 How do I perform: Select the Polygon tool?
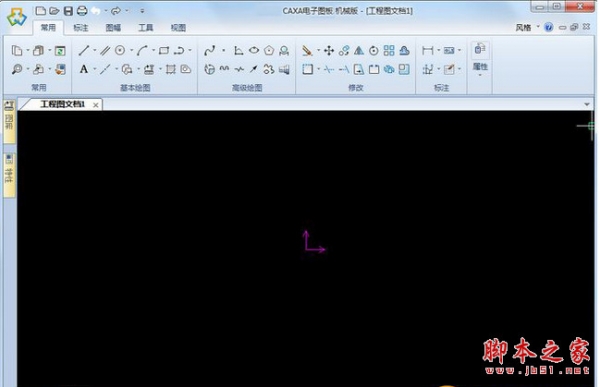coord(269,51)
